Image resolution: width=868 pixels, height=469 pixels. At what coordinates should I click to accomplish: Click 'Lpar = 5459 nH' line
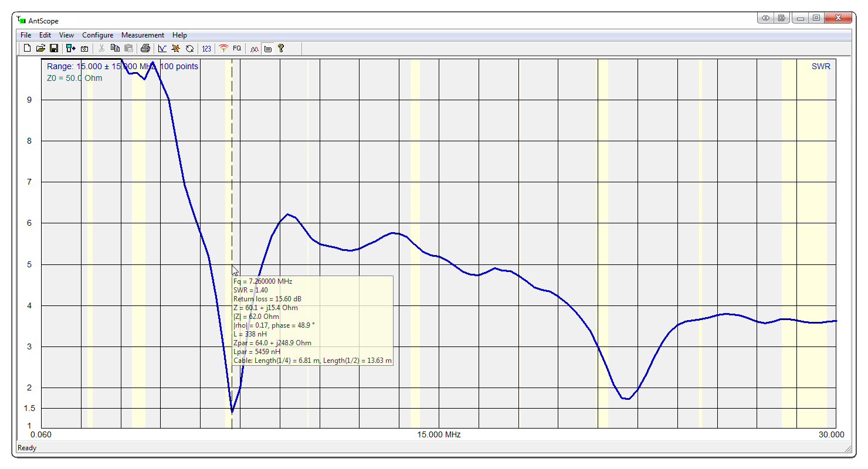[x=258, y=352]
